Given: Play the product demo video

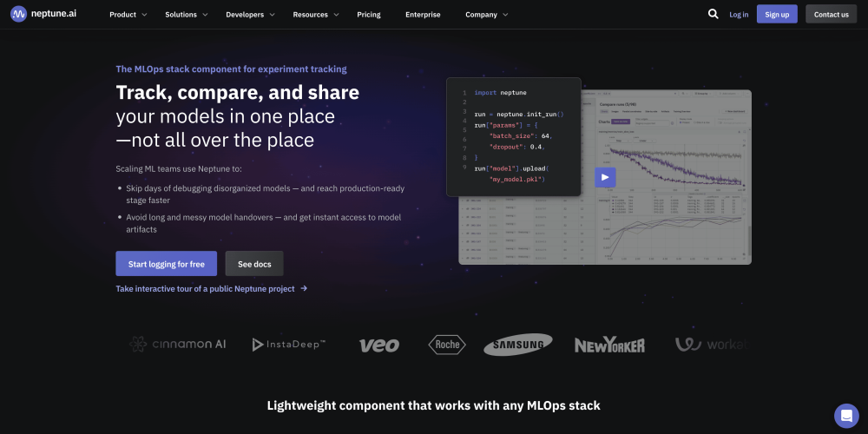Looking at the screenshot, I should (605, 177).
